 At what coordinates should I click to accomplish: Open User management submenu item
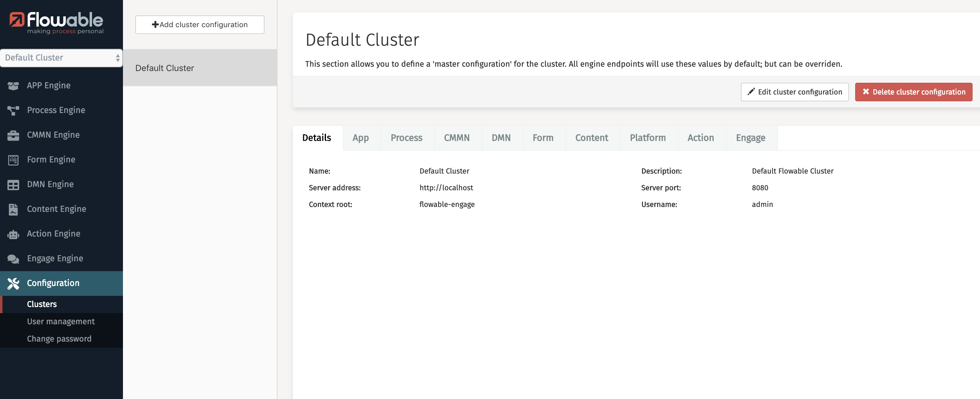pos(61,321)
